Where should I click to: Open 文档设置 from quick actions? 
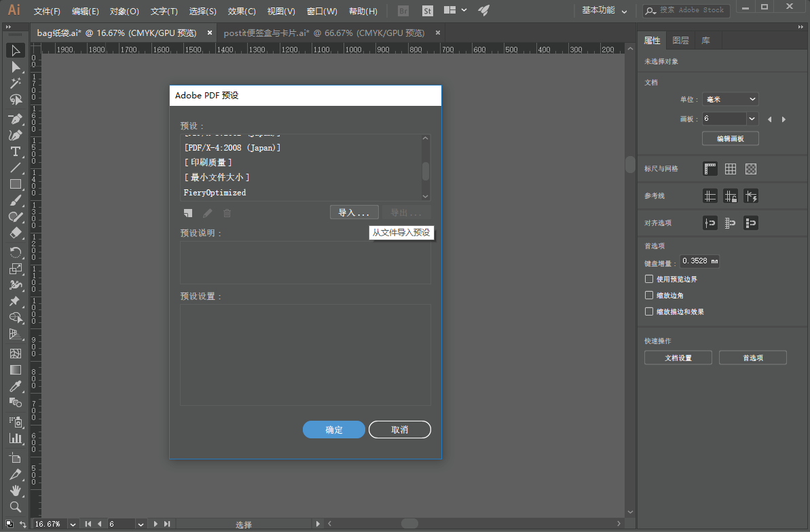pos(678,358)
